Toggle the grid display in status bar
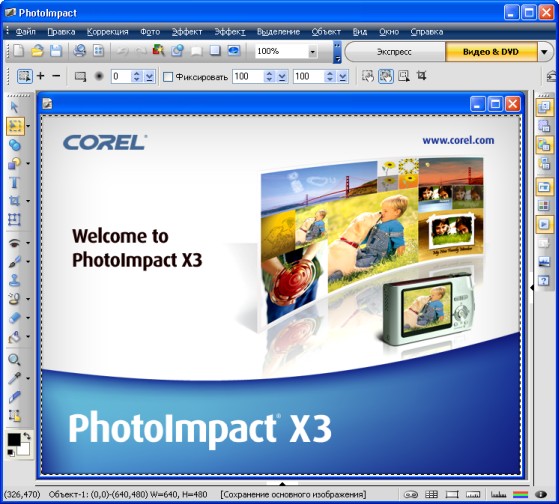This screenshot has height=504, width=559. click(431, 494)
